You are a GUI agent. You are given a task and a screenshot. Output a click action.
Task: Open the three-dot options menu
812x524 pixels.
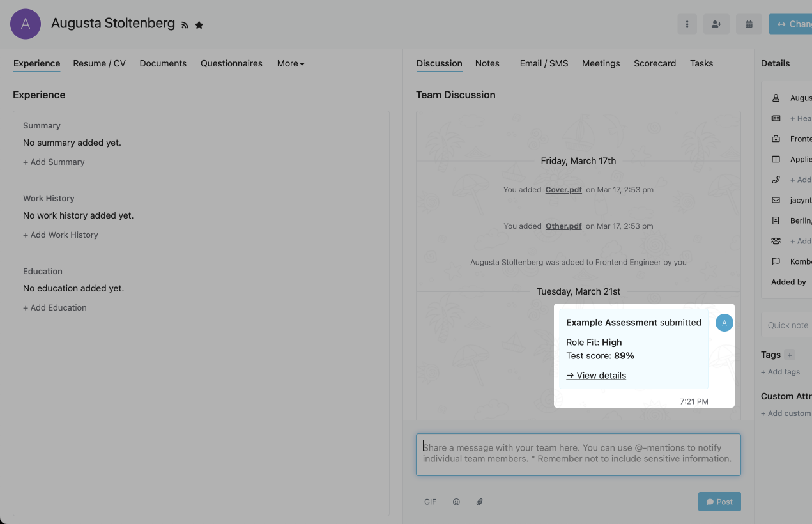click(x=687, y=24)
